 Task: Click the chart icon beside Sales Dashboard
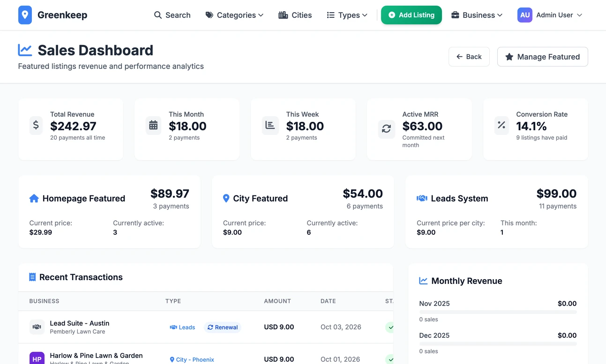25,50
